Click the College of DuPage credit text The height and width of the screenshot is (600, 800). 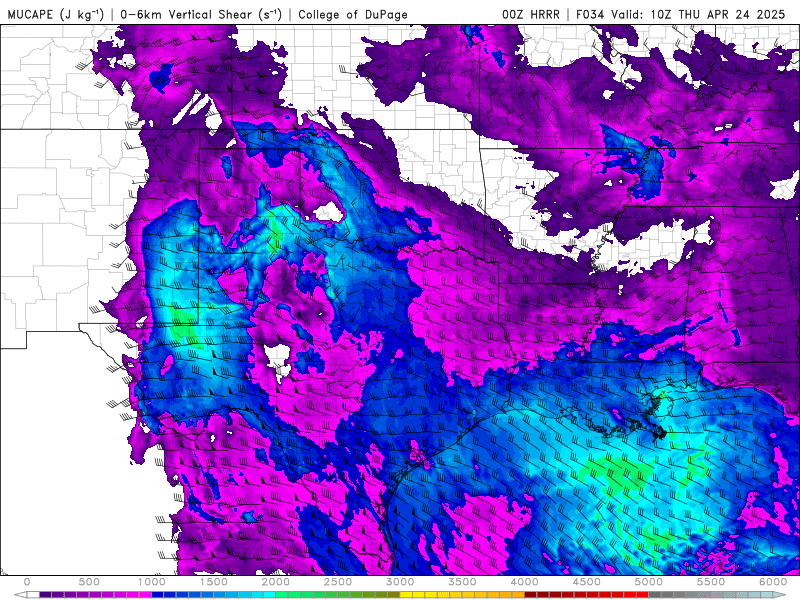(353, 14)
